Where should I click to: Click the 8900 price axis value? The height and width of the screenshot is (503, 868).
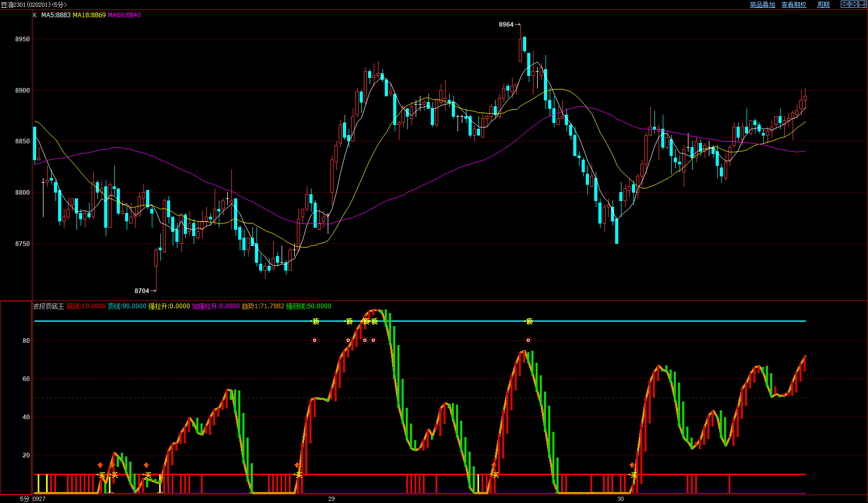point(23,91)
